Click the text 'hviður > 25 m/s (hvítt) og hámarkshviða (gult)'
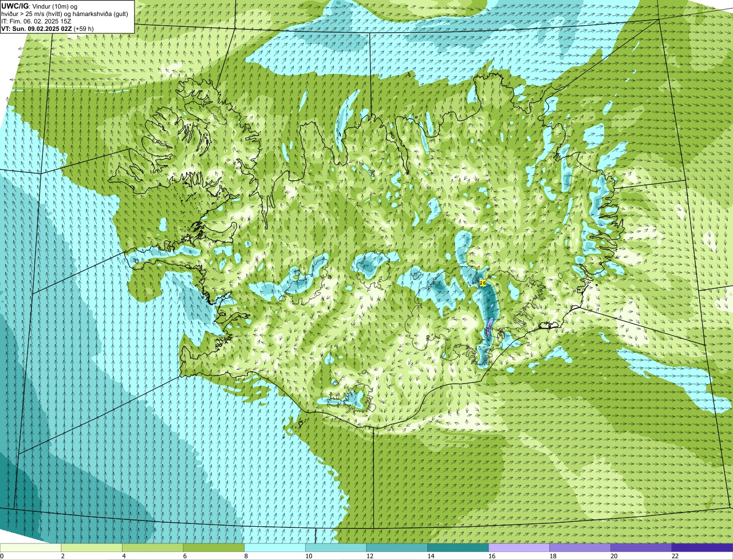This screenshot has width=733, height=560. tap(65, 13)
